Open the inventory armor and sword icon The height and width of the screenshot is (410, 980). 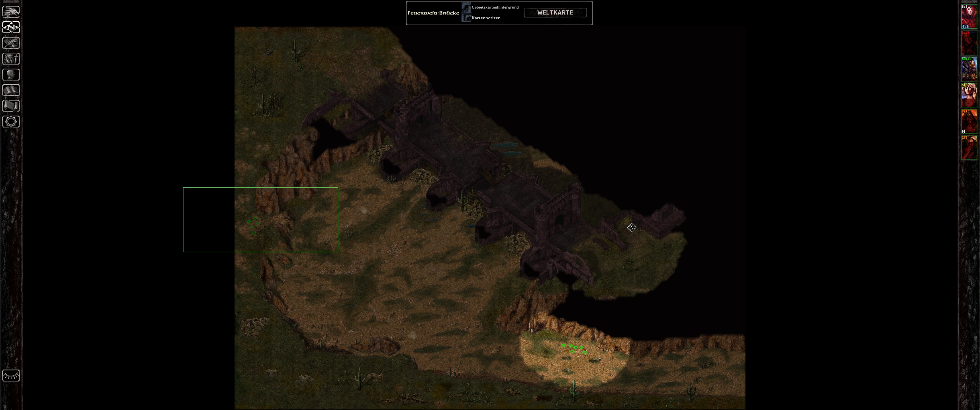pos(11,59)
